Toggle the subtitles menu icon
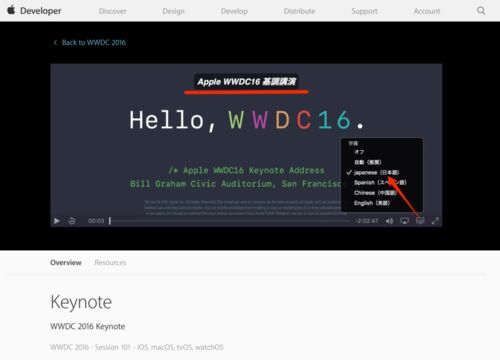500x360 pixels. pos(420,221)
